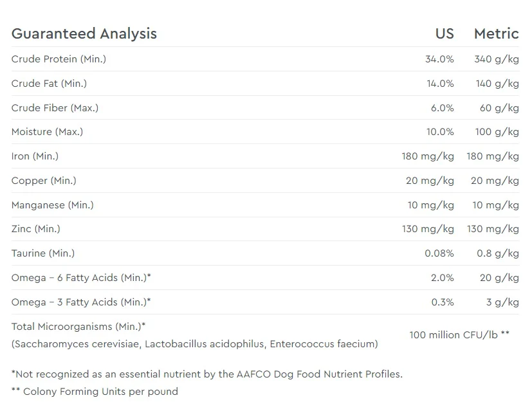This screenshot has height=409, width=532.
Task: Click the Crude Fat (Min.) label
Action: (x=49, y=84)
